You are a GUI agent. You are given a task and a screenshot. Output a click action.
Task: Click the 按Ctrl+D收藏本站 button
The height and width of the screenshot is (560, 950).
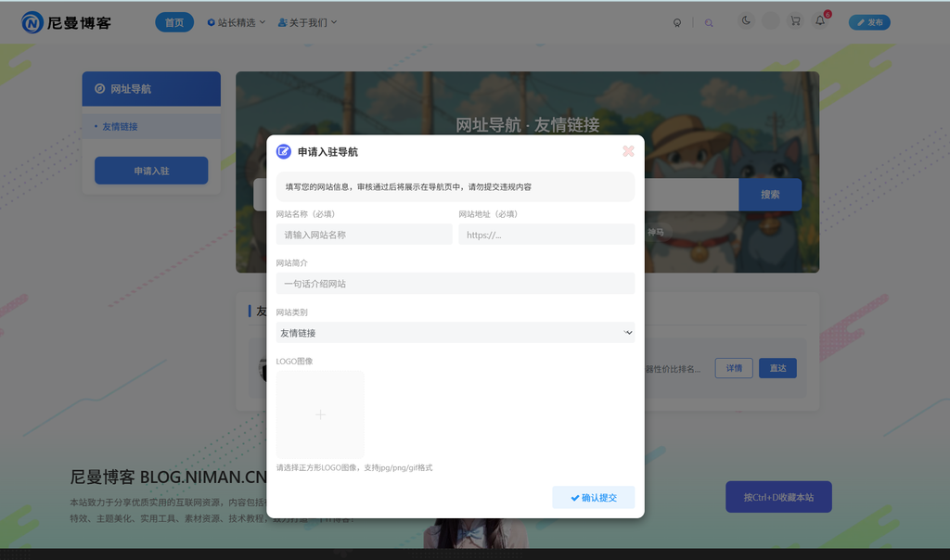(778, 497)
